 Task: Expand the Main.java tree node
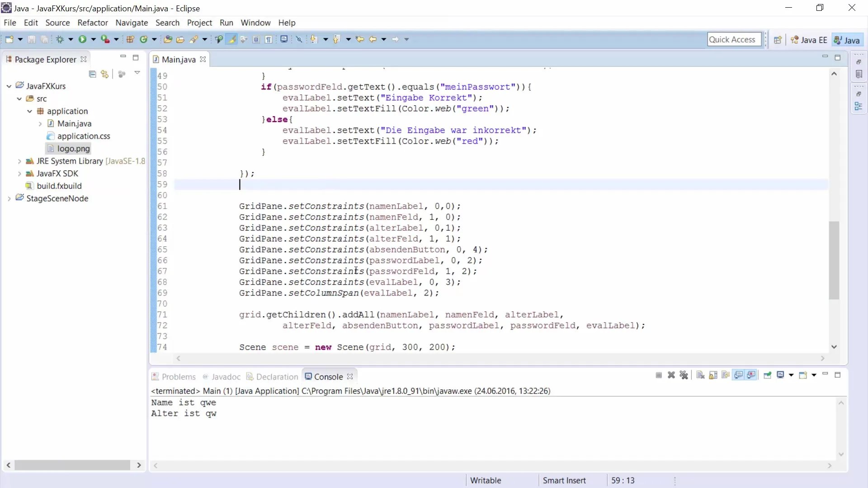click(x=40, y=124)
